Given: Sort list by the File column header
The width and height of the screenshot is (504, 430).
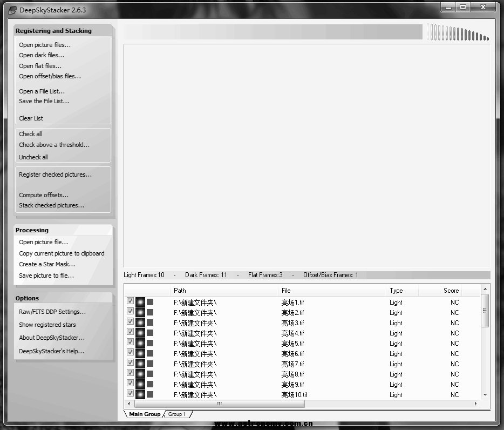Looking at the screenshot, I should [332, 291].
